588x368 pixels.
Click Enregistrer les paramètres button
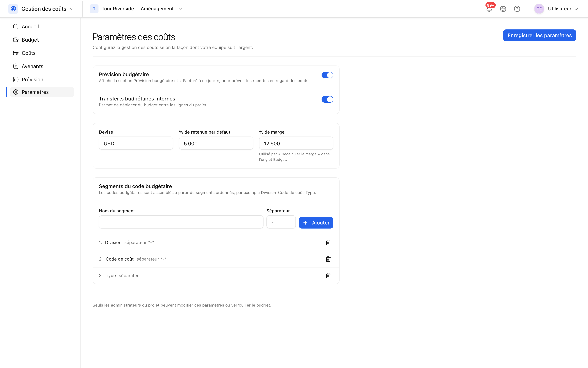coord(539,35)
